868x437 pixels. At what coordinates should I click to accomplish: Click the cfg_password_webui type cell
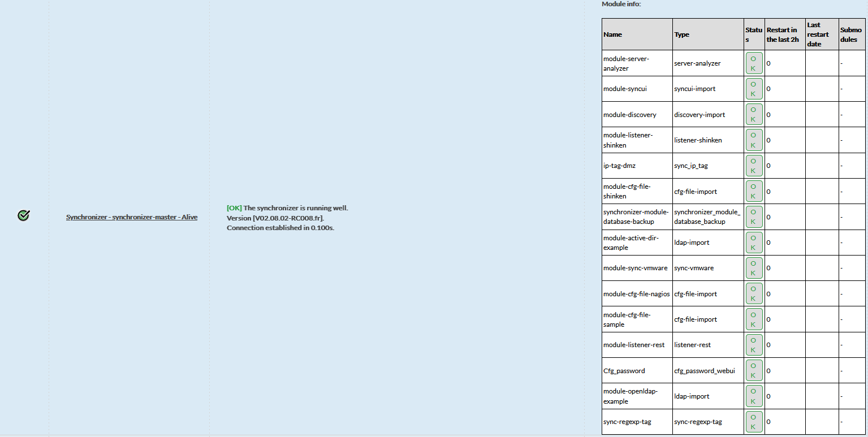pos(705,371)
